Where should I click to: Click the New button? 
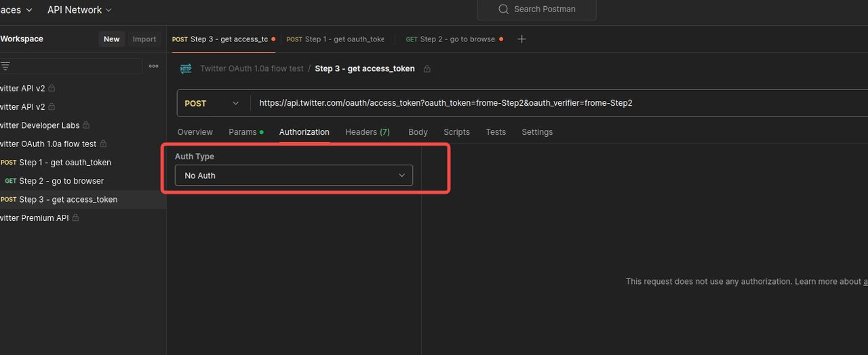point(112,39)
